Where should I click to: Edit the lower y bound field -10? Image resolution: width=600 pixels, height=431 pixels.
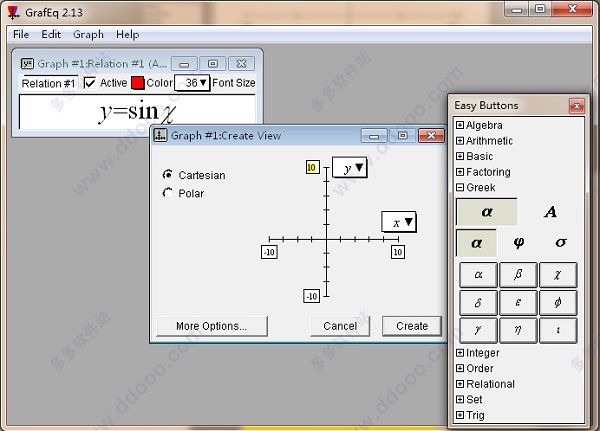tap(311, 296)
